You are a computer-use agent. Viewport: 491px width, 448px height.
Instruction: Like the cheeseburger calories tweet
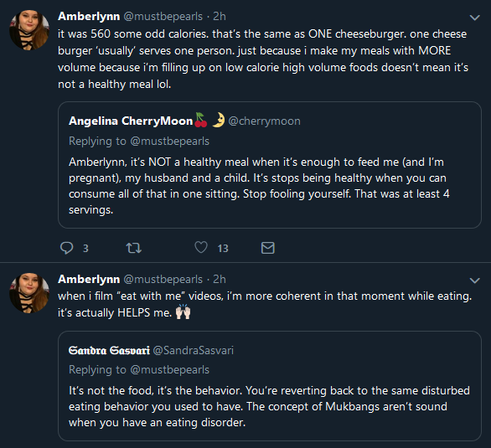(x=201, y=248)
